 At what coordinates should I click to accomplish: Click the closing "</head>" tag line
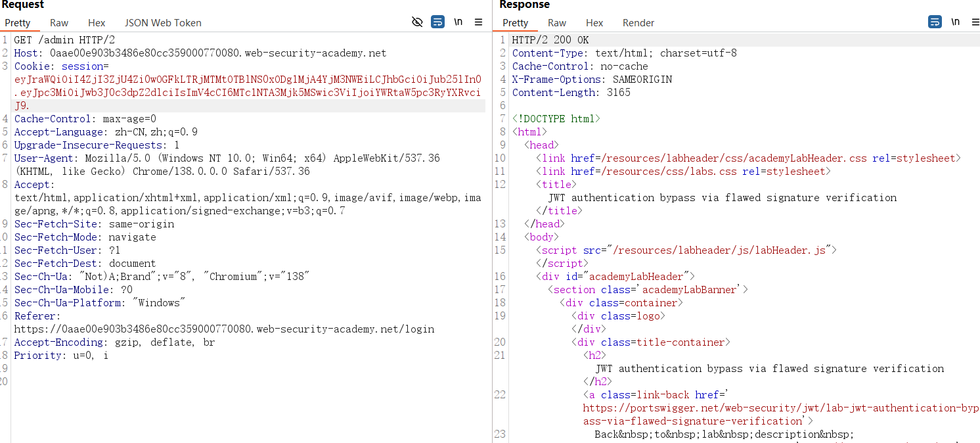(x=545, y=224)
